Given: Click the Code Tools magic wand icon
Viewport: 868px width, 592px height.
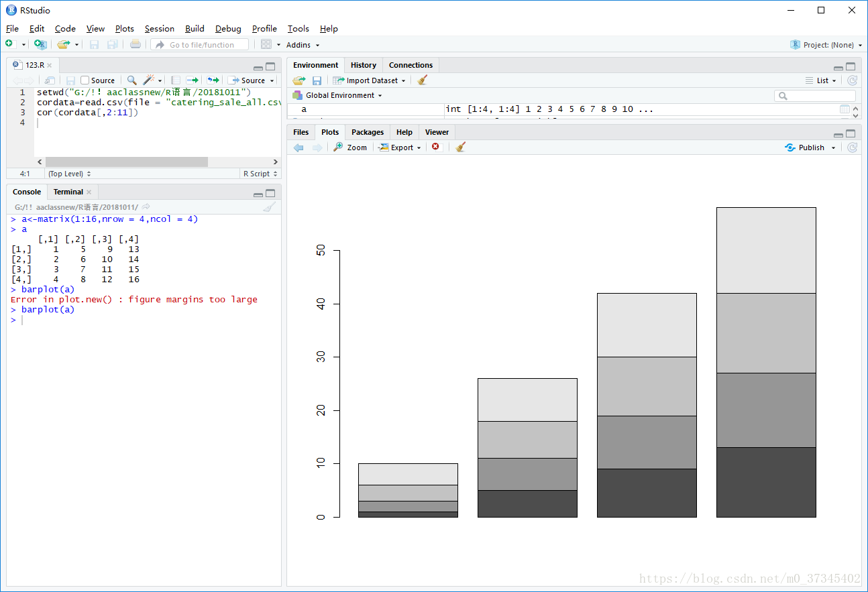Looking at the screenshot, I should tap(149, 80).
